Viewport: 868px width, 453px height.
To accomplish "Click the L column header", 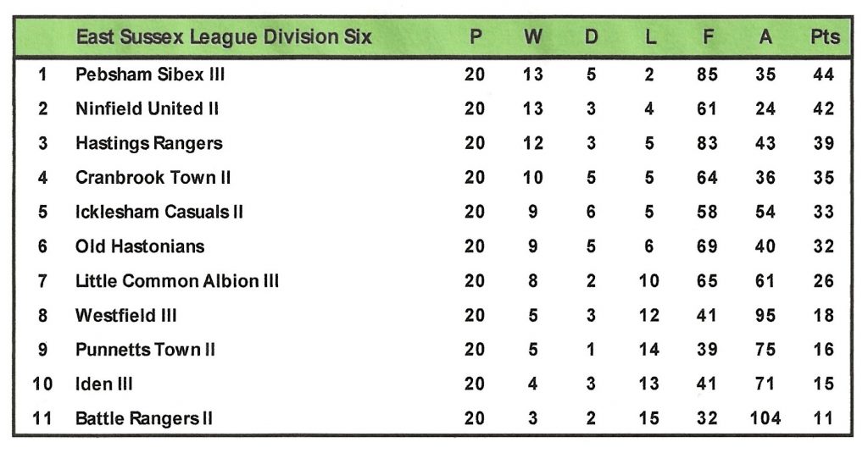I will (x=649, y=37).
